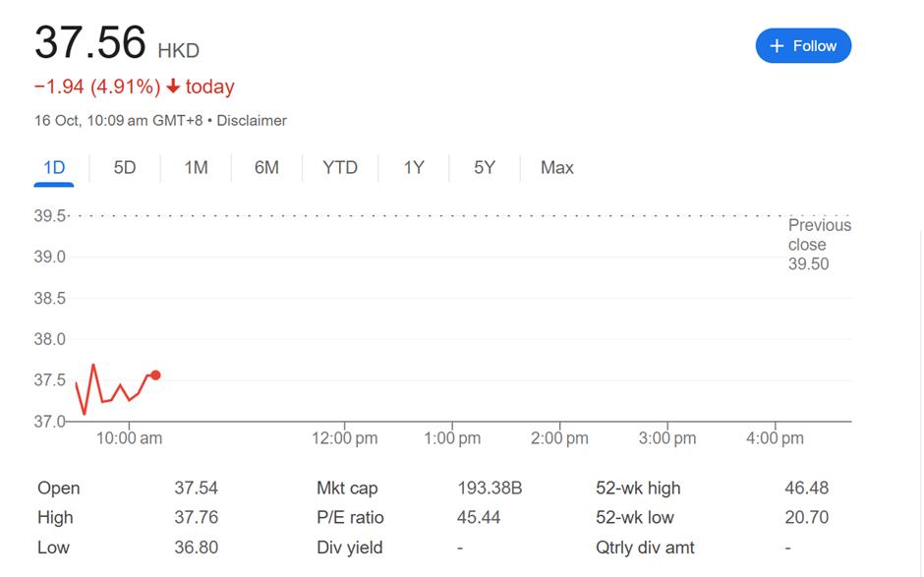The width and height of the screenshot is (924, 577).
Task: Open the Disclaimer link
Action: [252, 121]
